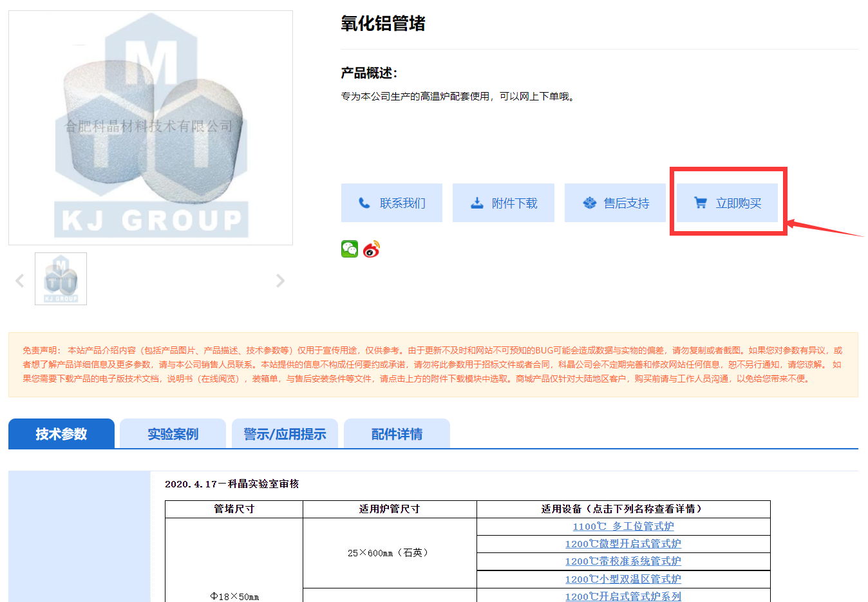
Task: Click the phone icon on 联系我们
Action: pos(364,203)
